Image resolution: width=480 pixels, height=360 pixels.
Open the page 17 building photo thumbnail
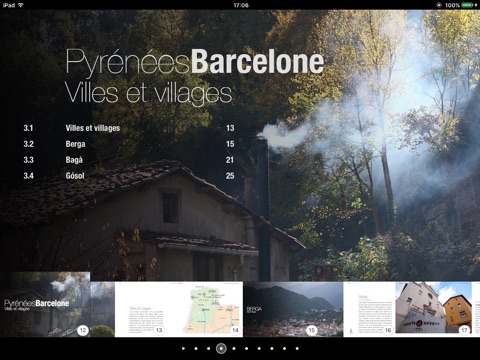(433, 310)
